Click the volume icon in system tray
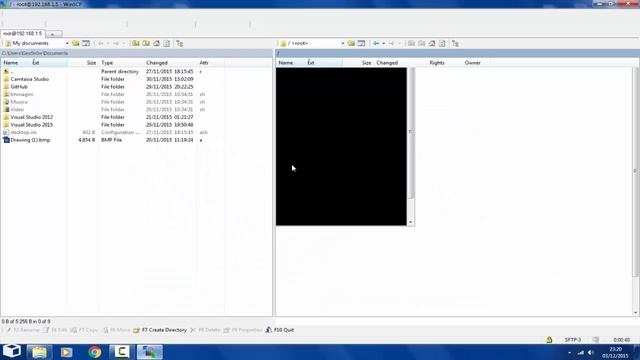640x360 pixels. click(590, 352)
